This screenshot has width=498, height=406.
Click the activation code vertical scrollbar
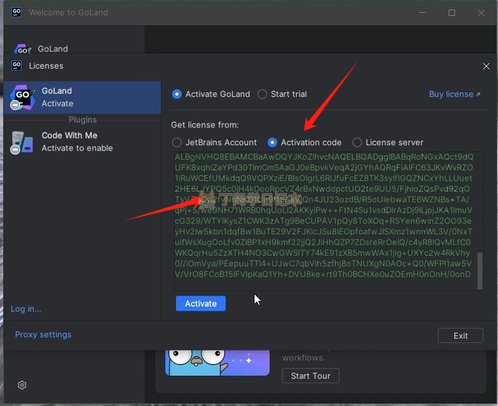480,271
